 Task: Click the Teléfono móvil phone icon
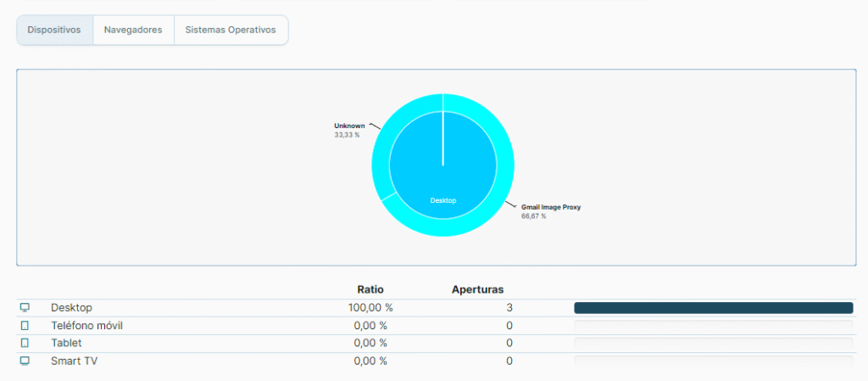(25, 326)
